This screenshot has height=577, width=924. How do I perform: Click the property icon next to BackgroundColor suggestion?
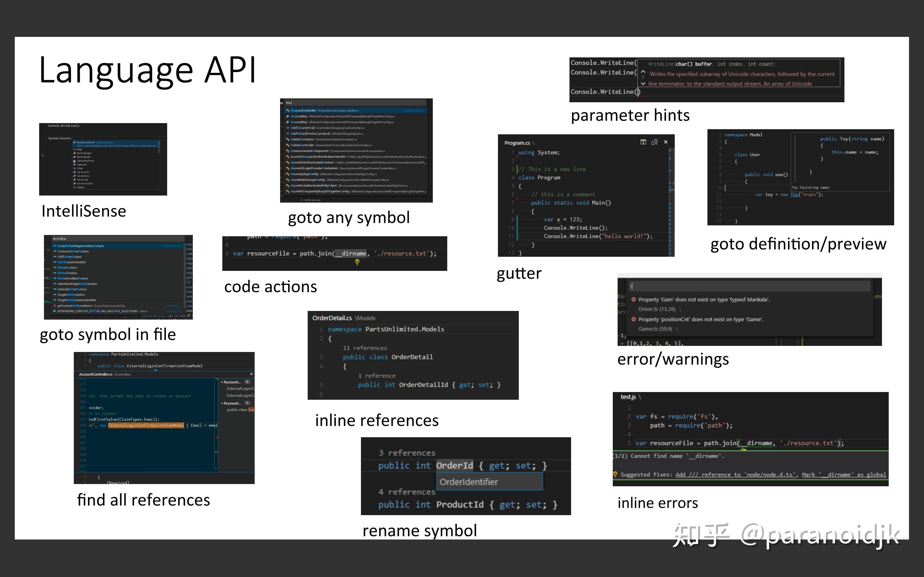(75, 143)
